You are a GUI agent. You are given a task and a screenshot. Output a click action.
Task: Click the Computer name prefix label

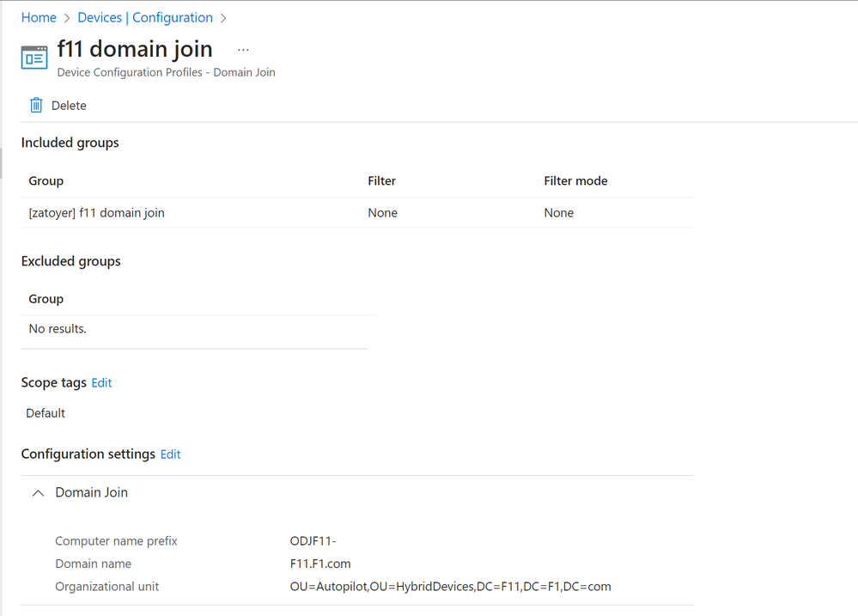(x=116, y=541)
